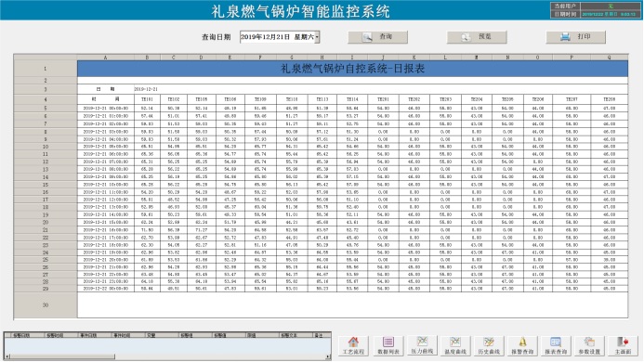
Task: Click the 查询 query button
Action: tap(378, 37)
